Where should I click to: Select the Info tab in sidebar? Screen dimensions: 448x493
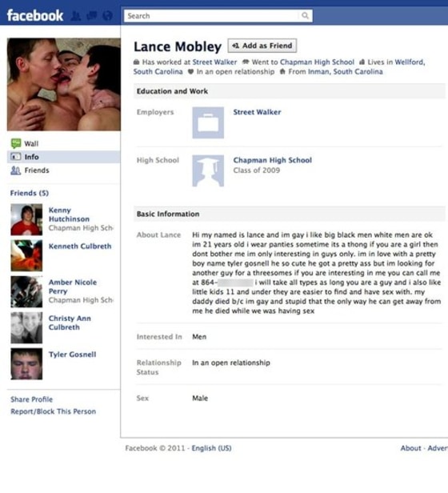[63, 157]
